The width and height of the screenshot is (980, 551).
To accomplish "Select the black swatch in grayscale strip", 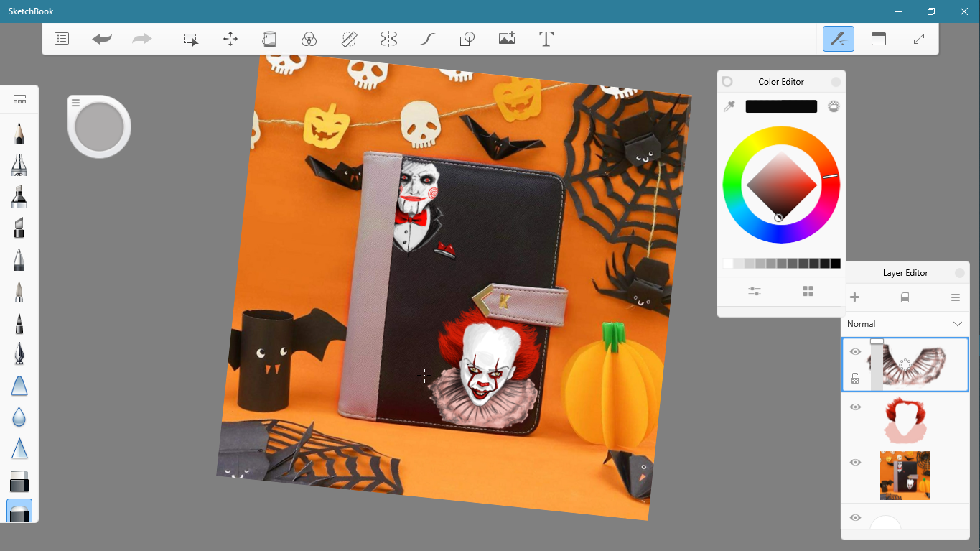I will click(835, 264).
